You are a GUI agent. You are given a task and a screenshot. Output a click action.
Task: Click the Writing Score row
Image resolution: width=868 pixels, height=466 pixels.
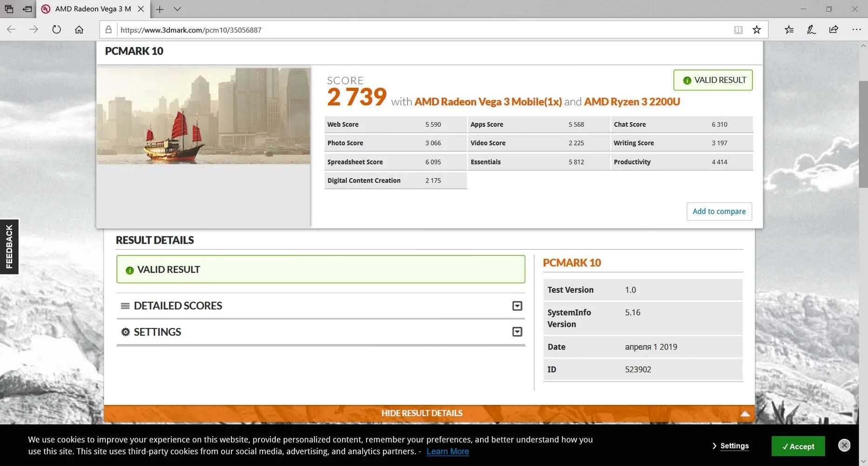(x=682, y=143)
